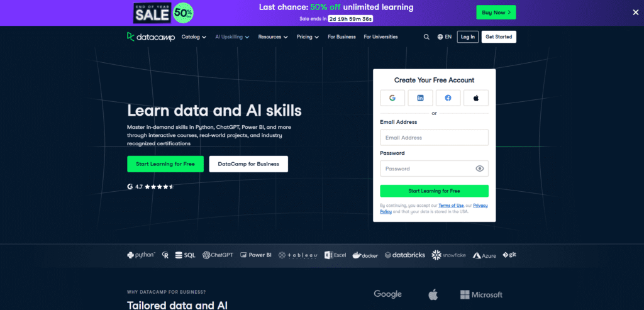Expand the Pricing dropdown menu
The image size is (644, 310).
pos(308,37)
